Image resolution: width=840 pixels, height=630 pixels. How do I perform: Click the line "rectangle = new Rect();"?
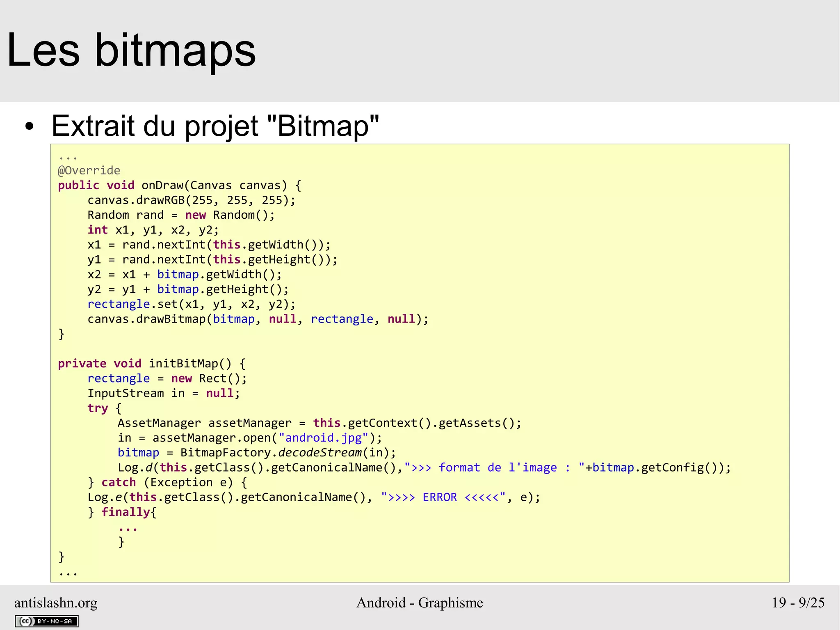167,378
